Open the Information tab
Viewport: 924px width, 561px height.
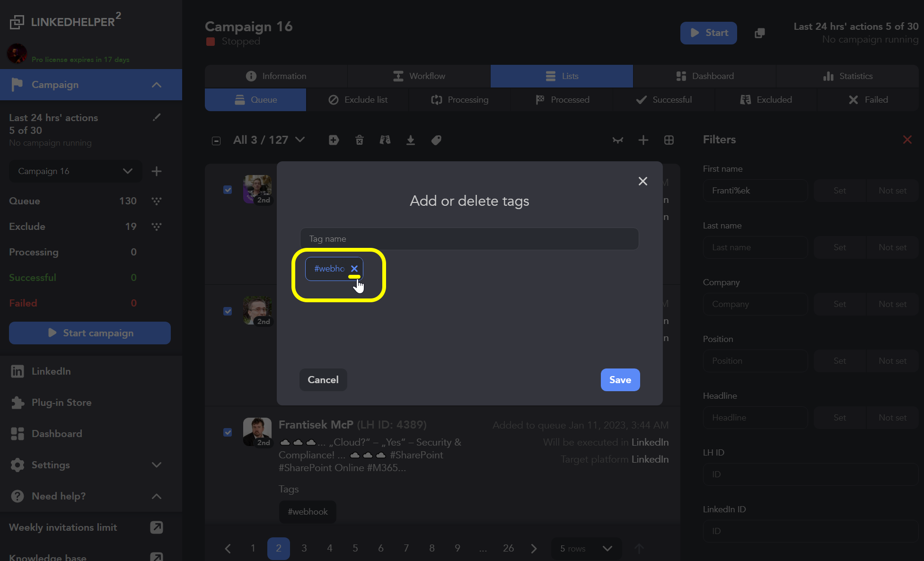click(x=276, y=76)
